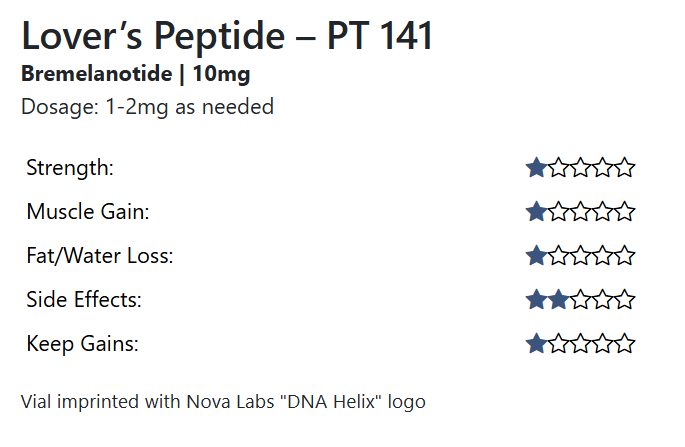
Task: Click the Lover's Peptide – PT 141 heading
Action: pyautogui.click(x=227, y=37)
